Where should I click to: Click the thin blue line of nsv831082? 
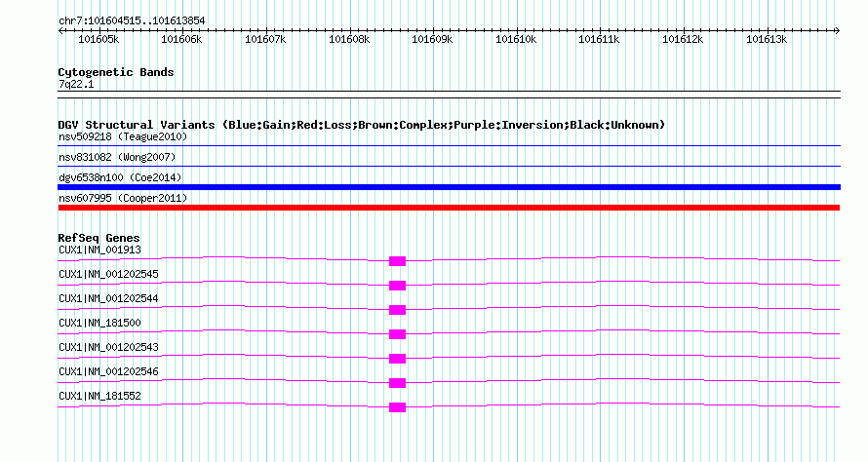449,166
